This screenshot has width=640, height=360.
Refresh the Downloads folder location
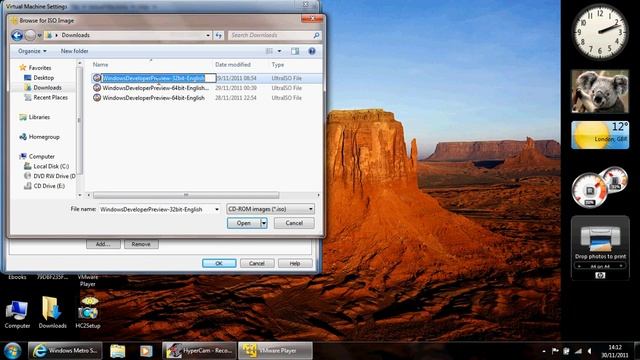point(219,36)
